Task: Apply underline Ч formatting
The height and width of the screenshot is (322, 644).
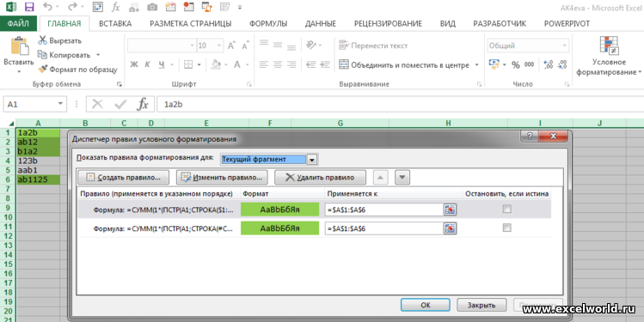Action: (x=162, y=64)
